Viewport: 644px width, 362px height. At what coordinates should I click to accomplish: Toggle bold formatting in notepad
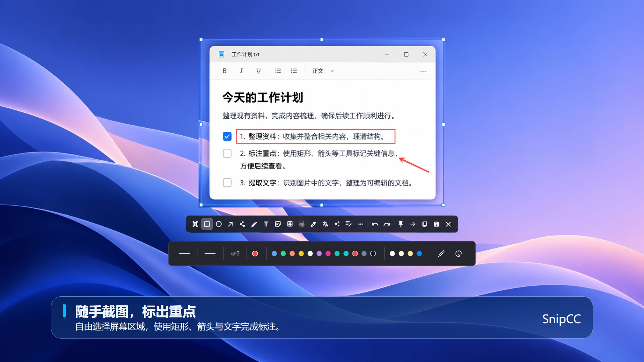coord(225,71)
